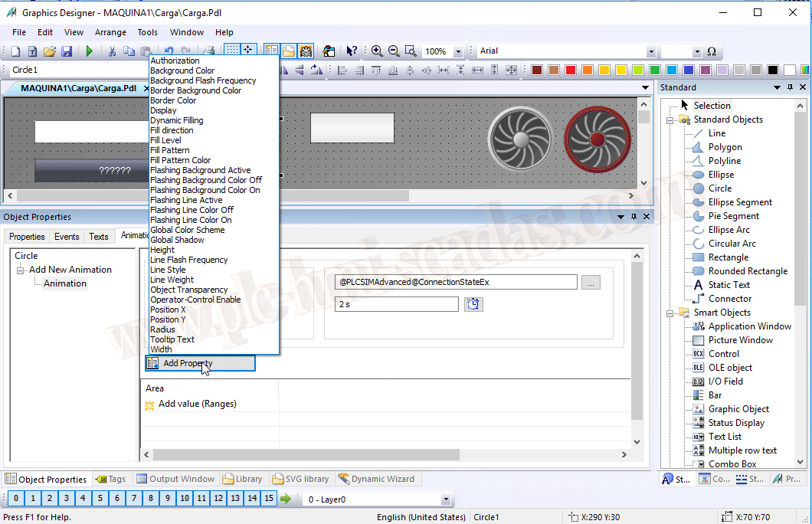Expand the 0 - Layer0 dropdown
Image resolution: width=812 pixels, height=524 pixels.
pyautogui.click(x=446, y=499)
